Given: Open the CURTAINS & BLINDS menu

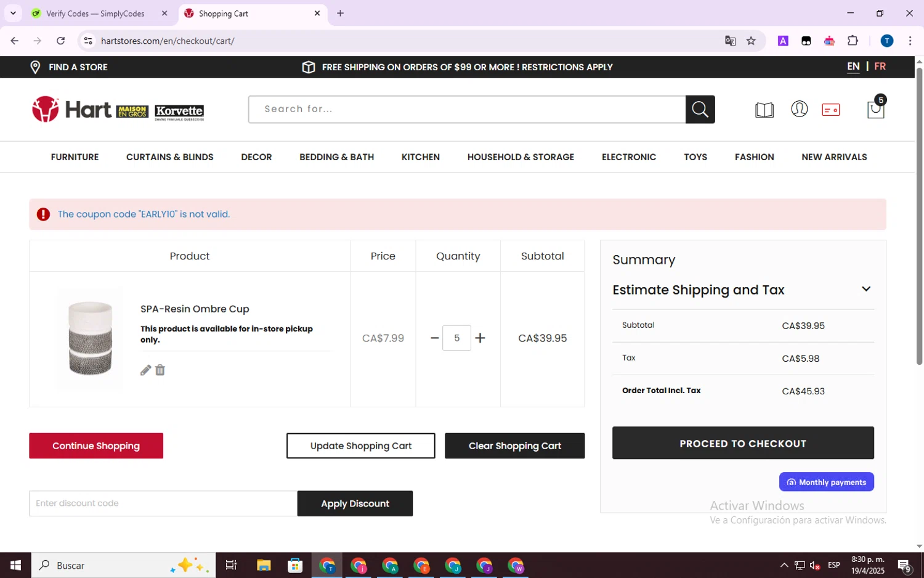Looking at the screenshot, I should coord(170,157).
